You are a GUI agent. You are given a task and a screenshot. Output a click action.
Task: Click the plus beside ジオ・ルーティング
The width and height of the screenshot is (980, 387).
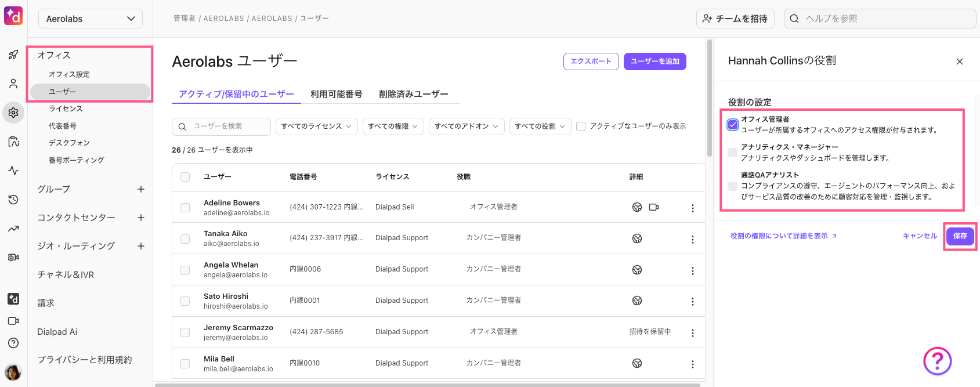(x=141, y=246)
